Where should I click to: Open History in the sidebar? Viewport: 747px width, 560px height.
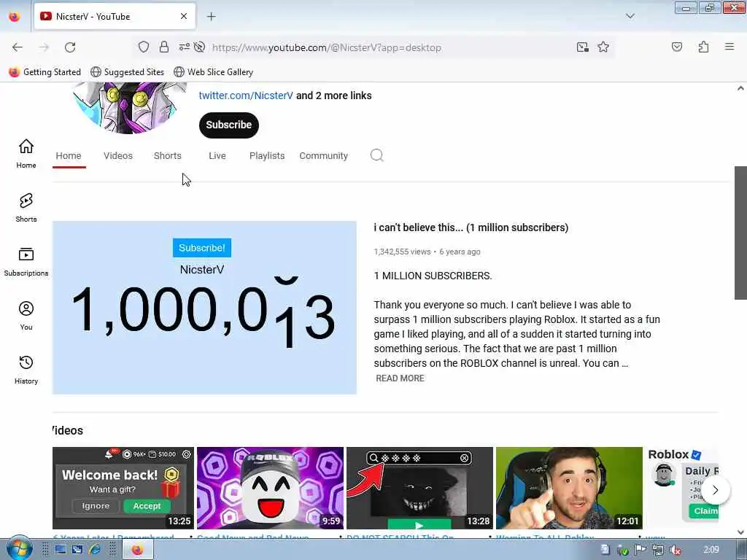click(26, 370)
